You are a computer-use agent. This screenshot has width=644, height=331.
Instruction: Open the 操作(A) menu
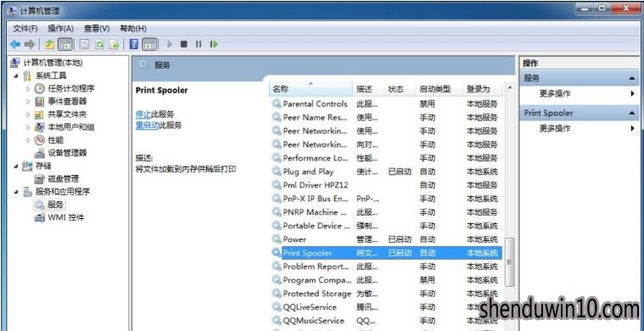point(61,28)
